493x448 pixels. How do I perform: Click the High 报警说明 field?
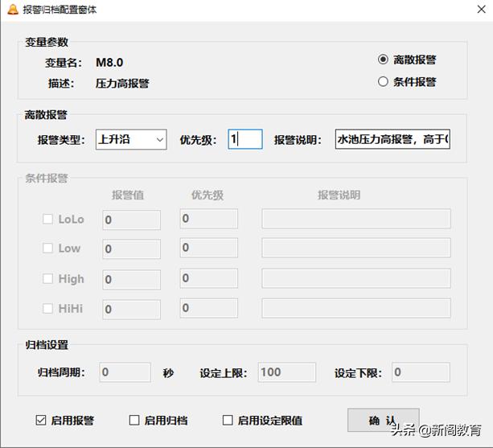356,278
